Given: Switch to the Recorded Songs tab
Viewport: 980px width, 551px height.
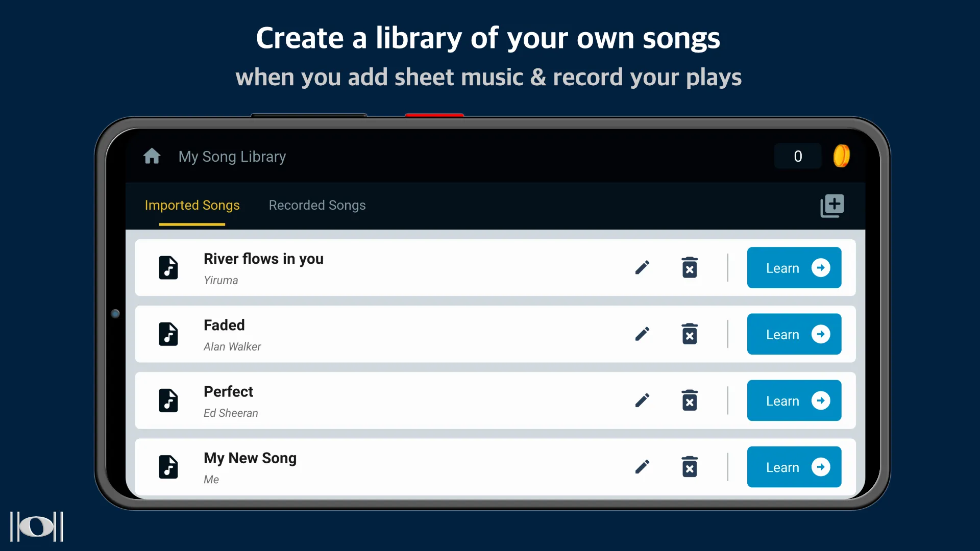Looking at the screenshot, I should pyautogui.click(x=317, y=205).
